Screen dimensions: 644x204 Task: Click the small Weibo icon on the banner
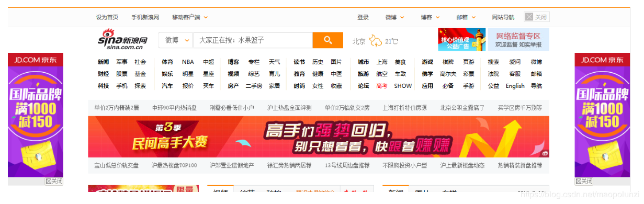[545, 153]
